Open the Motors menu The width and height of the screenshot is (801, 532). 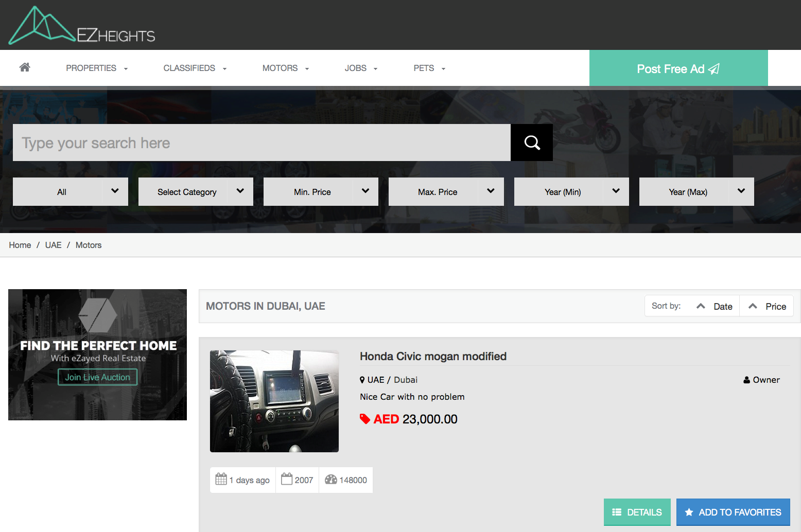click(x=286, y=68)
